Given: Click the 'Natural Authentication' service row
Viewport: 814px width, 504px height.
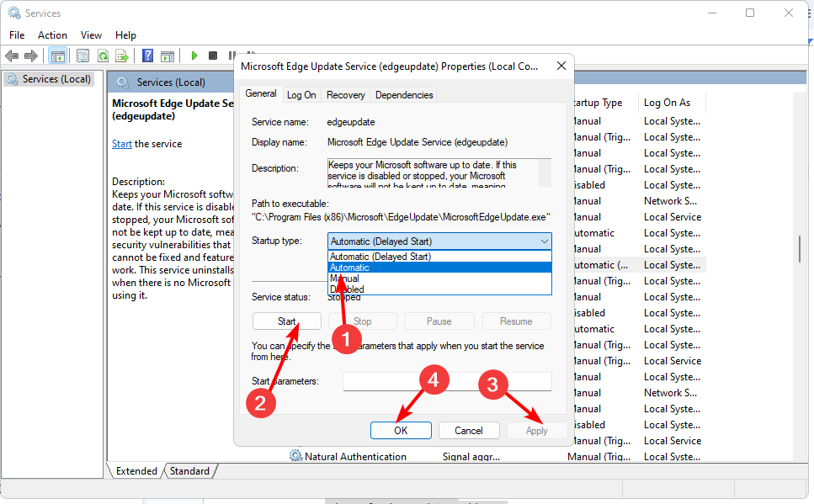Looking at the screenshot, I should (355, 456).
